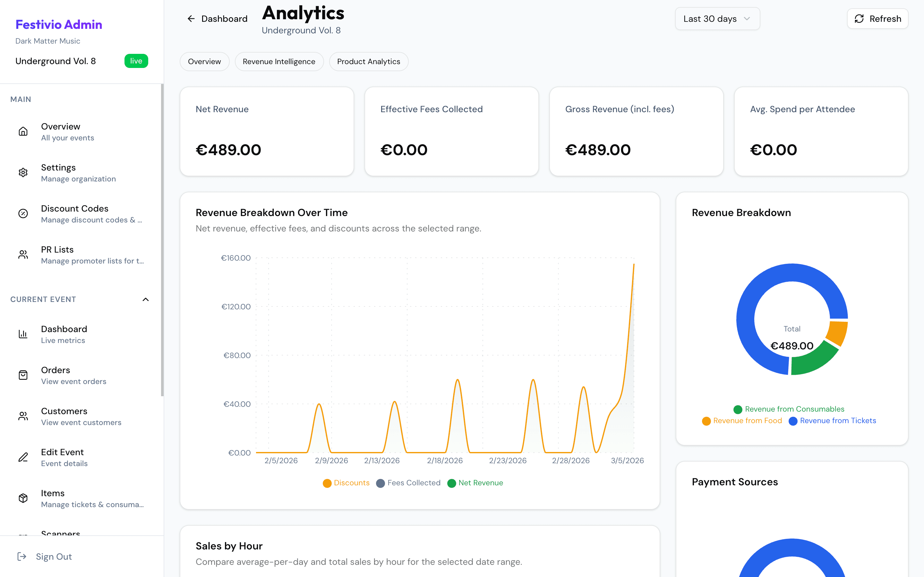Open the Product Analytics tab
The height and width of the screenshot is (577, 924).
click(x=368, y=61)
